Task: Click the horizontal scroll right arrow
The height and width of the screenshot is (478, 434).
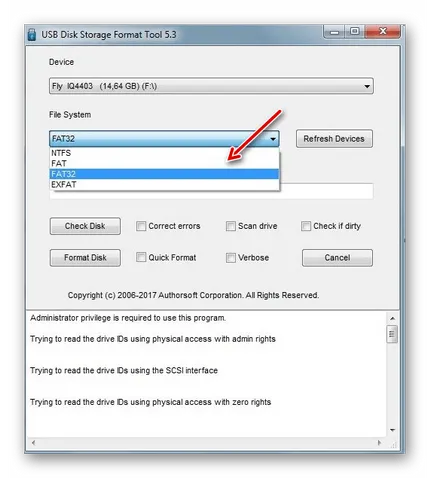Action: click(x=379, y=443)
